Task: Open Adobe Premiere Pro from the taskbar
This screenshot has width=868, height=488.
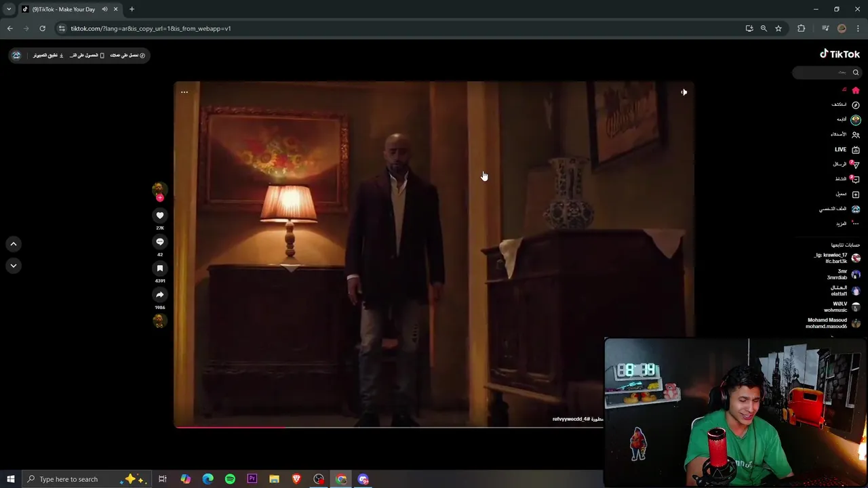Action: pyautogui.click(x=252, y=479)
